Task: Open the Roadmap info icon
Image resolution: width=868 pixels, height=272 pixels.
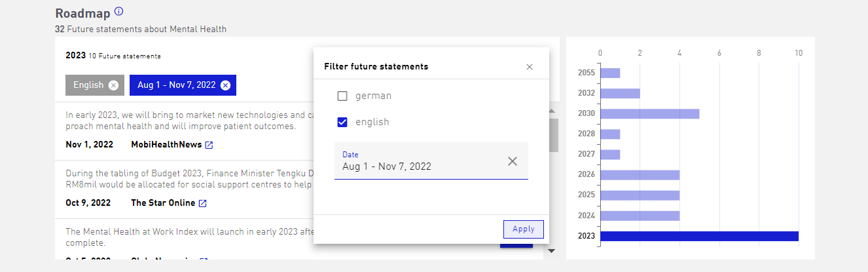Action: [118, 12]
